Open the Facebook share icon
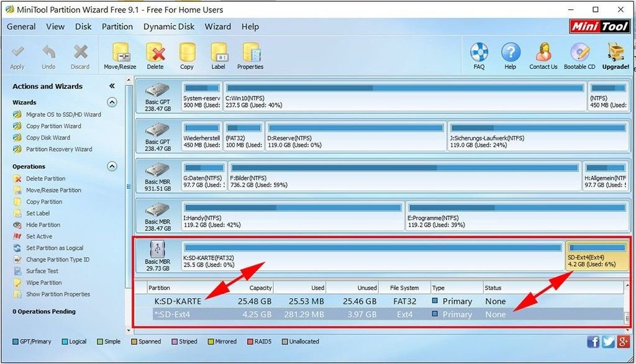Viewport: 636px width, 364px height. [x=593, y=342]
